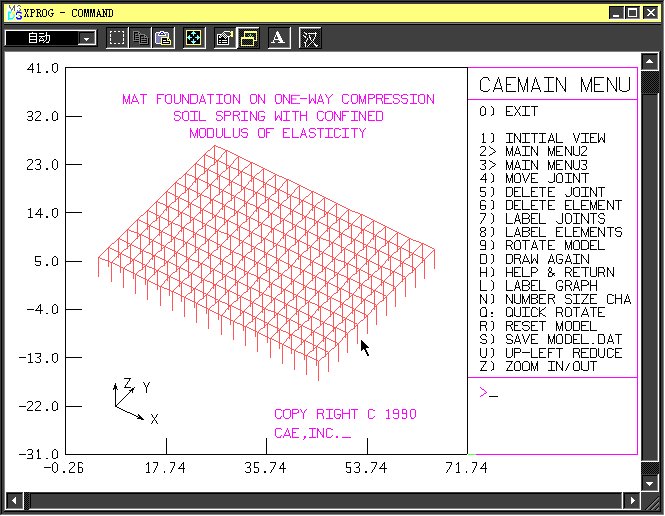The width and height of the screenshot is (665, 516).
Task: Minimize the XPROG window
Action: point(617,13)
